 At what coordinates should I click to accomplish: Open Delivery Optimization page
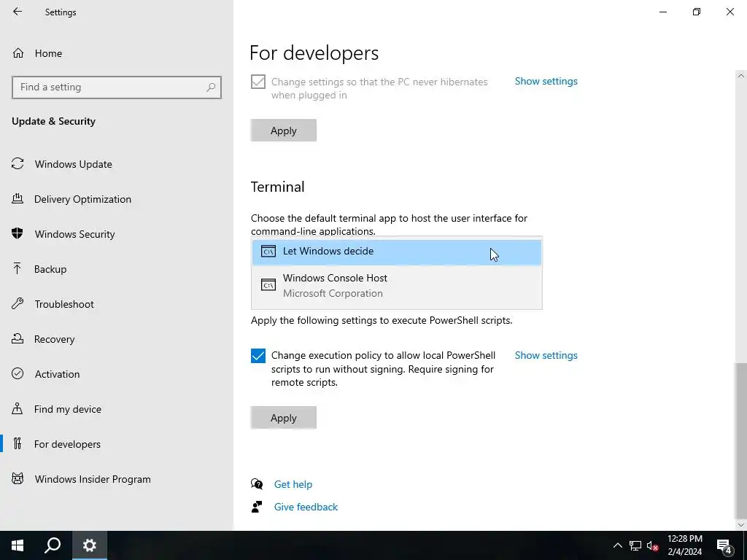coord(82,199)
